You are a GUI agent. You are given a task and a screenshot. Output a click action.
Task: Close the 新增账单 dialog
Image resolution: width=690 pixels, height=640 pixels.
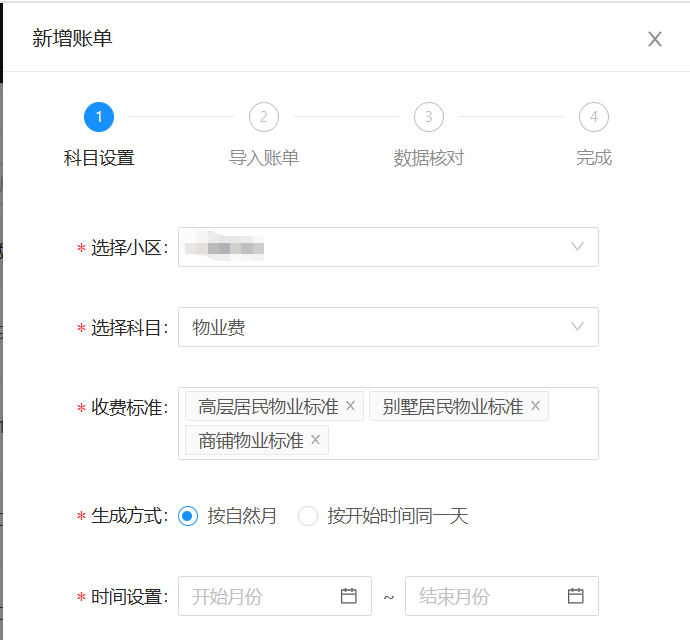(655, 39)
